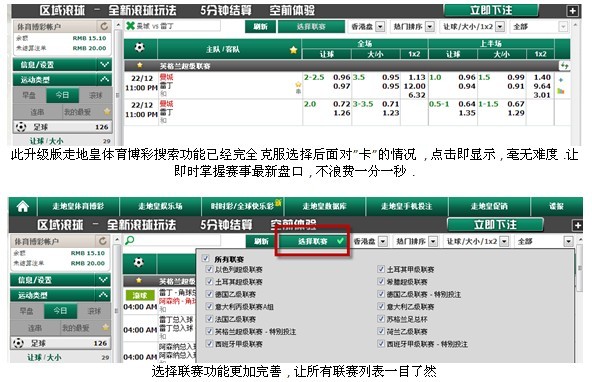Click the blue plus icon beside odds 1.40
The image size is (592, 382).
561,80
